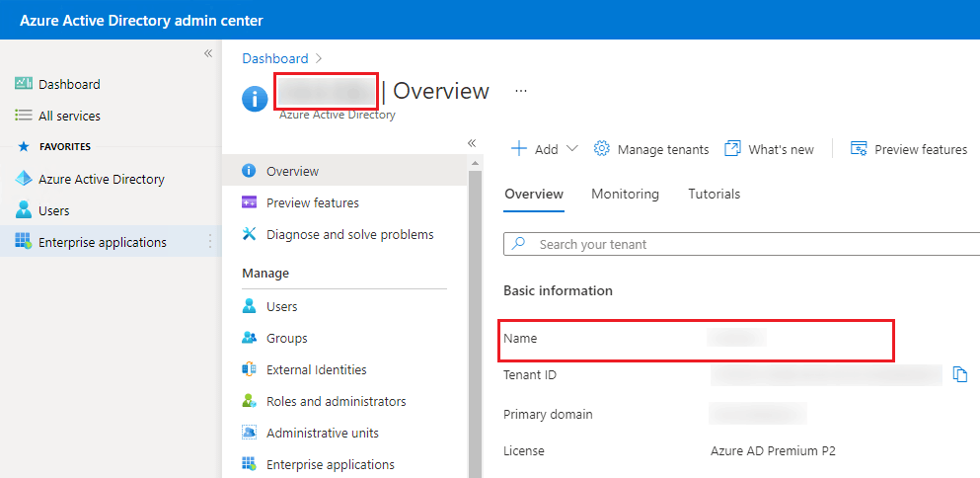The height and width of the screenshot is (478, 980).
Task: Click the Administrative units icon
Action: coord(249,433)
